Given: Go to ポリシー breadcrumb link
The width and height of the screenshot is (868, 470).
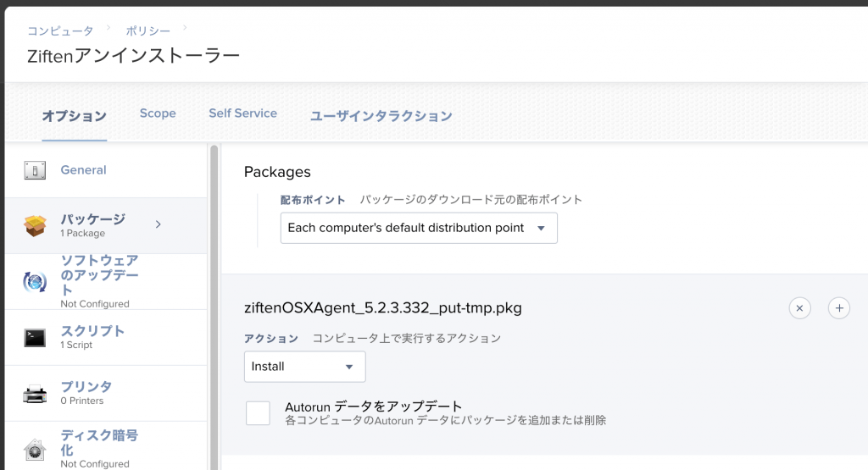Looking at the screenshot, I should tap(147, 31).
